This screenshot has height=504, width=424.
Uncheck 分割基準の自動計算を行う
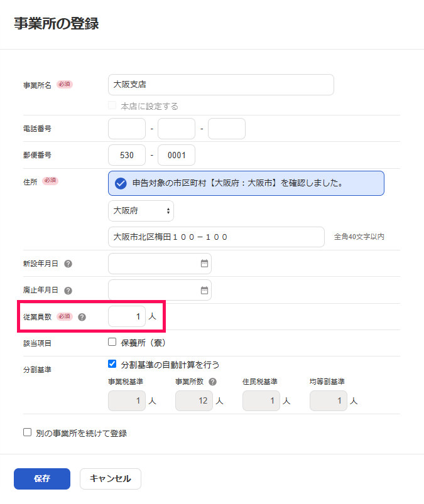pyautogui.click(x=112, y=364)
